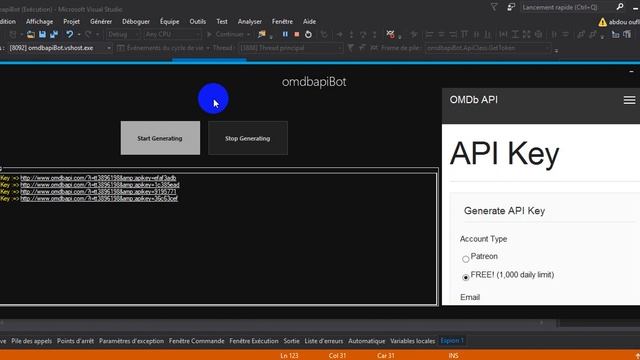
Task: Click the dimmed Align Lefts icon
Action: coord(429,35)
